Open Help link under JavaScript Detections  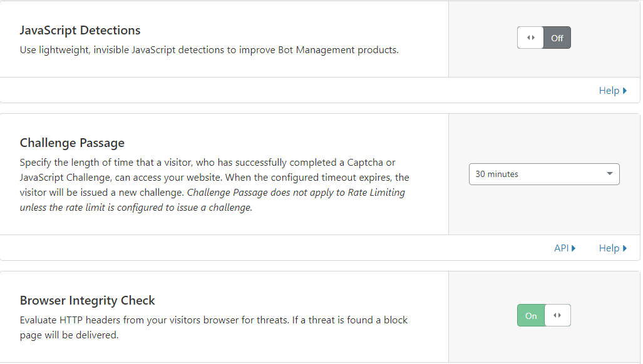coord(613,91)
